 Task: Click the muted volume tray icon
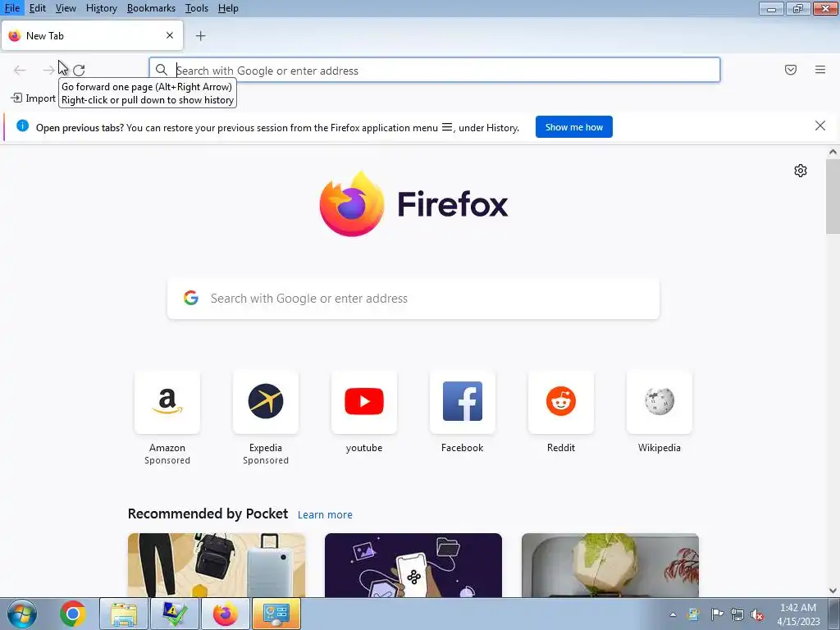pos(757,614)
